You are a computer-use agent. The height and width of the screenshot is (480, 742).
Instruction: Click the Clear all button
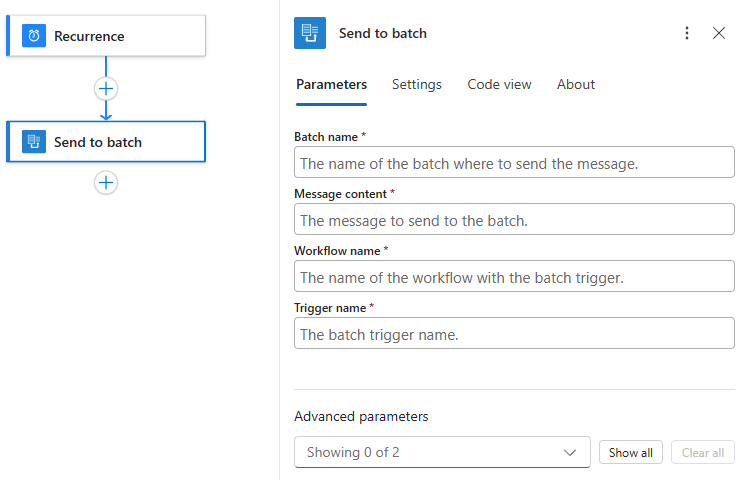703,453
